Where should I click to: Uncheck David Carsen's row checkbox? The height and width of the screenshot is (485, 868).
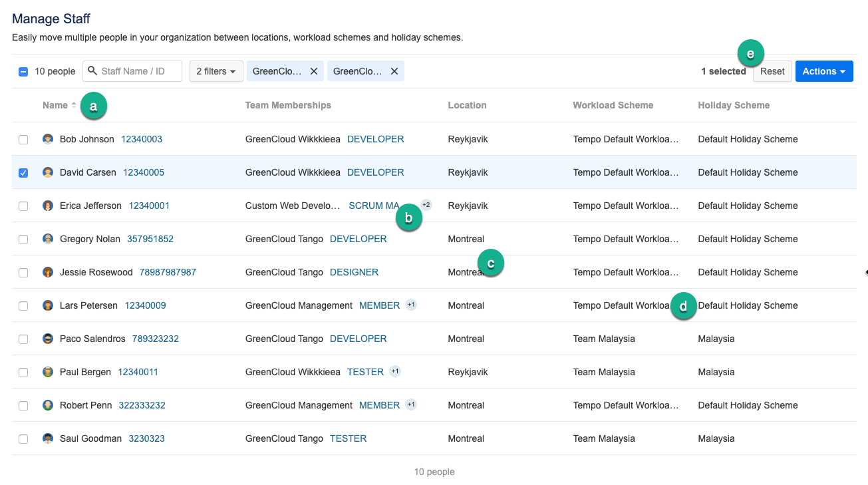[x=23, y=173]
